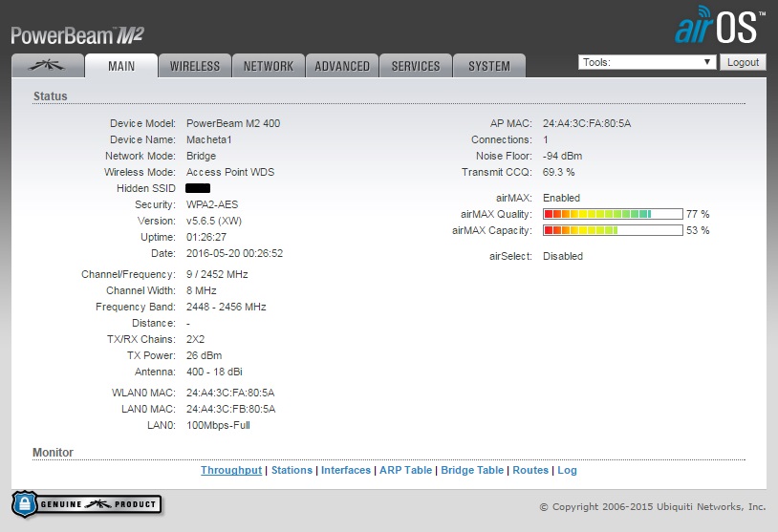Click the Network Mode Bridge value
The height and width of the screenshot is (532, 778).
201,156
